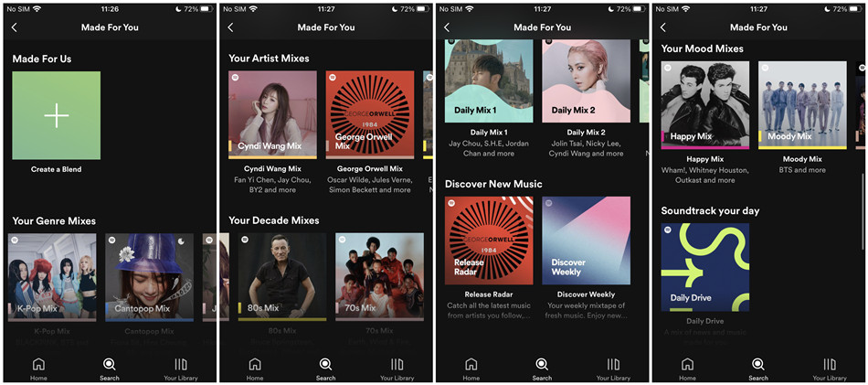Open the Daily Drive cover art
Viewport: 868px width, 385px height.
point(705,268)
